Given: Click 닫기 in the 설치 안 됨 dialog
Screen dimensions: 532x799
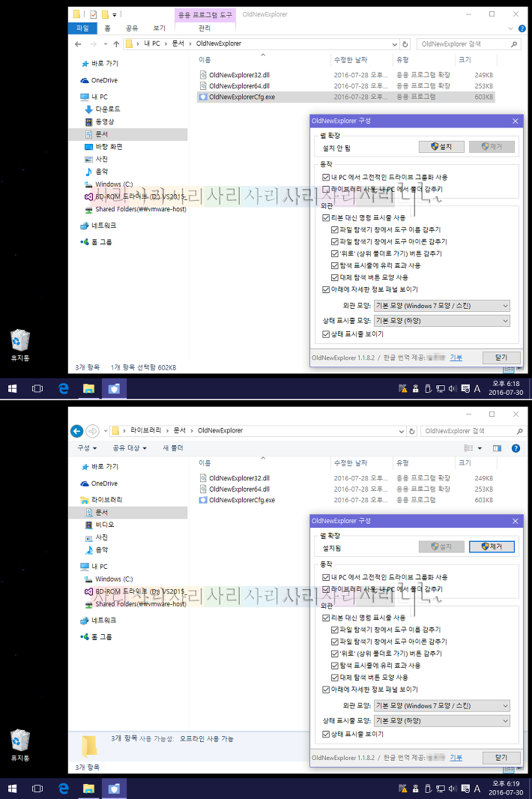Looking at the screenshot, I should 501,358.
